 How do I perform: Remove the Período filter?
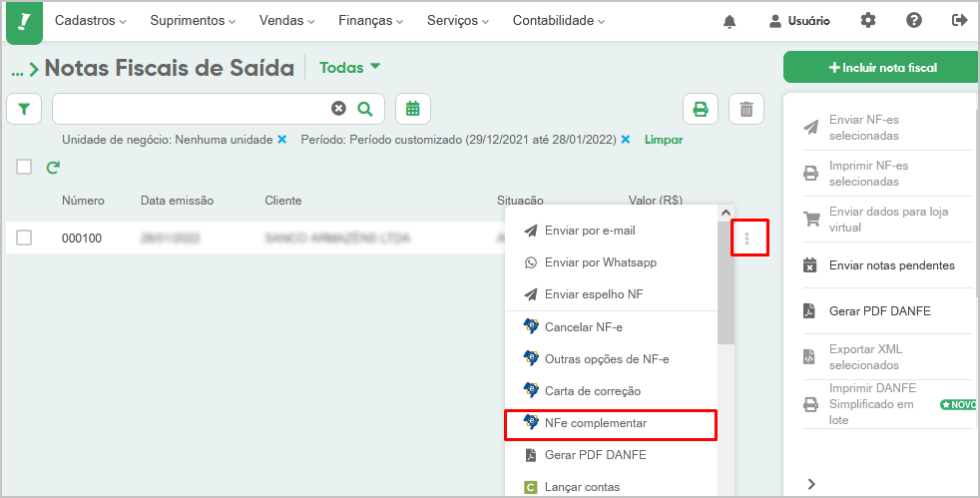(625, 140)
